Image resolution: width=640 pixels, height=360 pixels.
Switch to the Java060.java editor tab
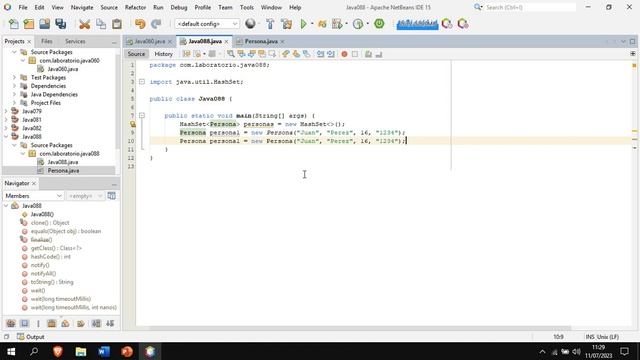149,41
